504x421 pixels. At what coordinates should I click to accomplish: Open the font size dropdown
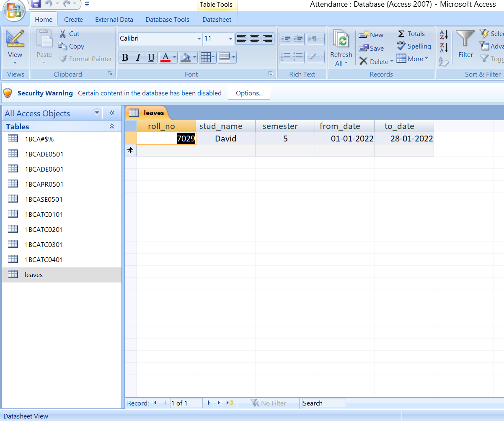click(x=230, y=39)
